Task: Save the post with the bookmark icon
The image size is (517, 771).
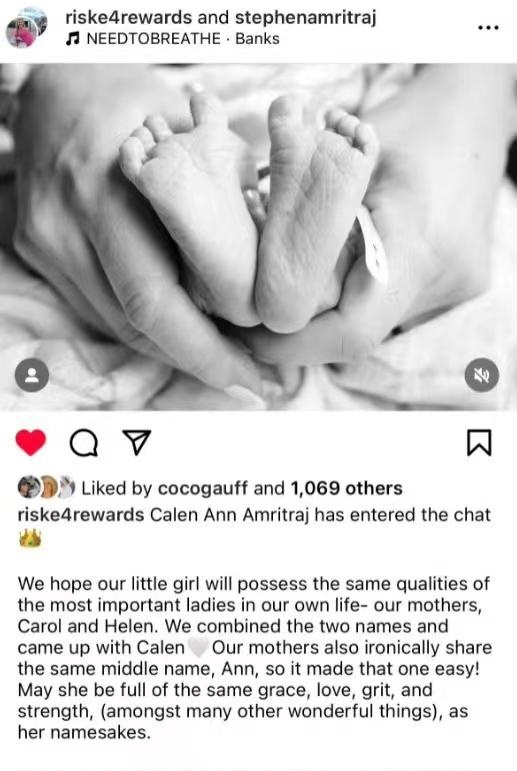Action: point(479,443)
